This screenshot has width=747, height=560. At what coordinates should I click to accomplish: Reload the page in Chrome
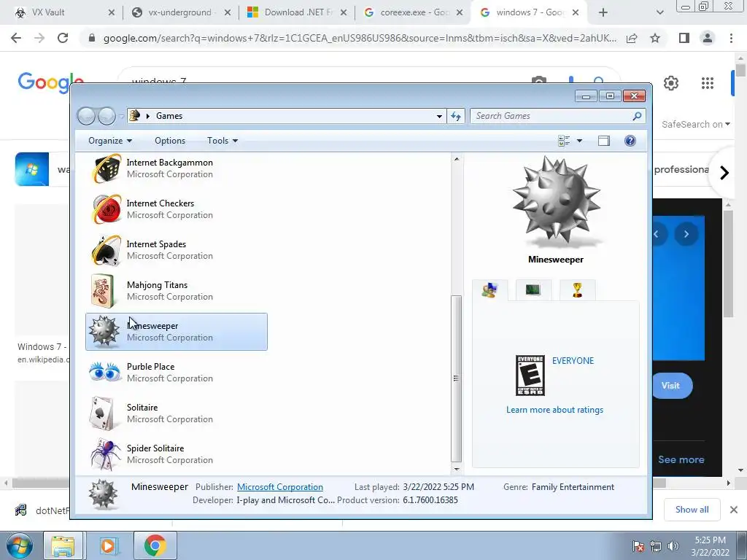coord(63,38)
